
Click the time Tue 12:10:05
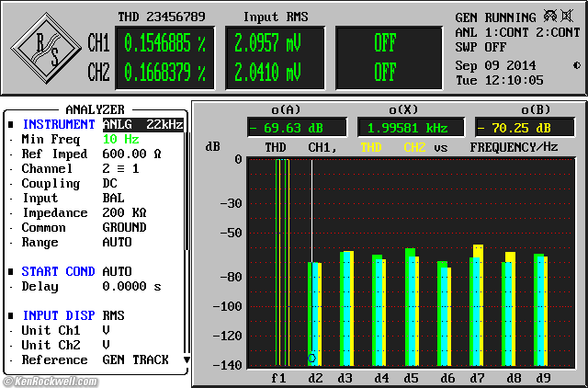(499, 80)
